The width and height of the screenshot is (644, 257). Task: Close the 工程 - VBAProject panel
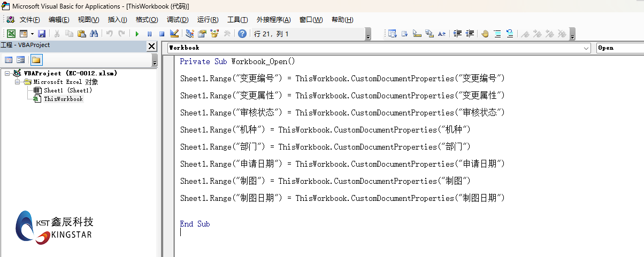point(152,46)
